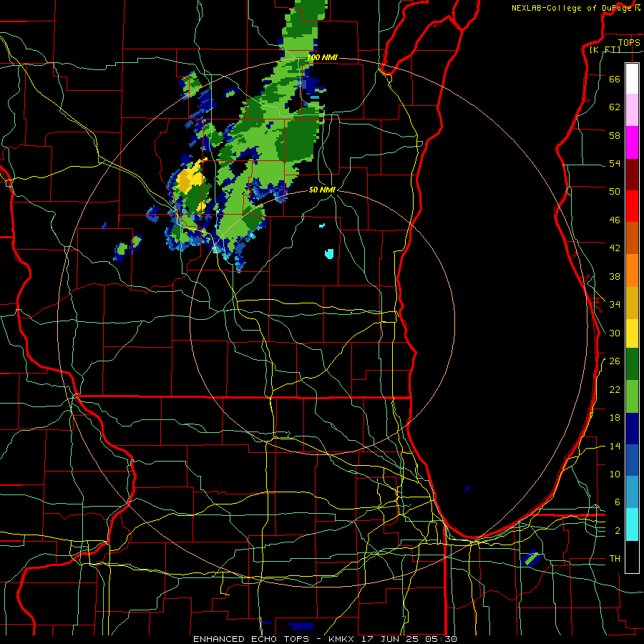Click the medium blue 14 kft swatch
The width and height of the screenshot is (644, 644).
click(632, 460)
